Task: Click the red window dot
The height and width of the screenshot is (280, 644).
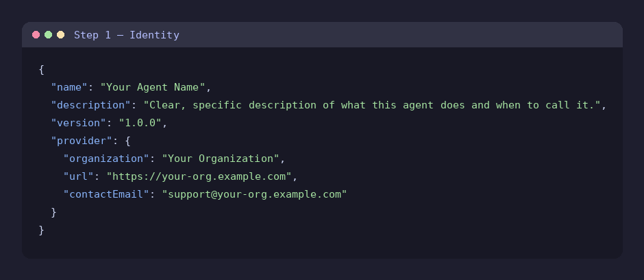Action: pyautogui.click(x=36, y=34)
